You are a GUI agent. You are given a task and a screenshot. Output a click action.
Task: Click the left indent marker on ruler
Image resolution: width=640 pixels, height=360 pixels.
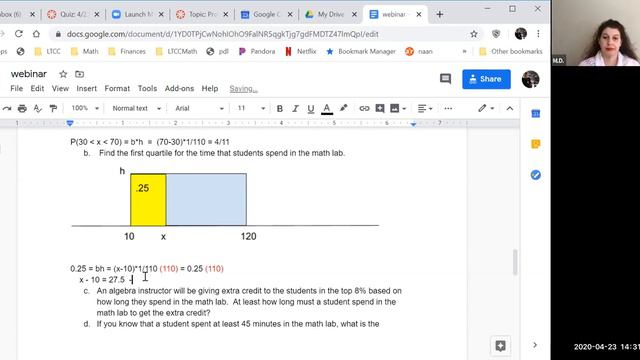point(70,123)
